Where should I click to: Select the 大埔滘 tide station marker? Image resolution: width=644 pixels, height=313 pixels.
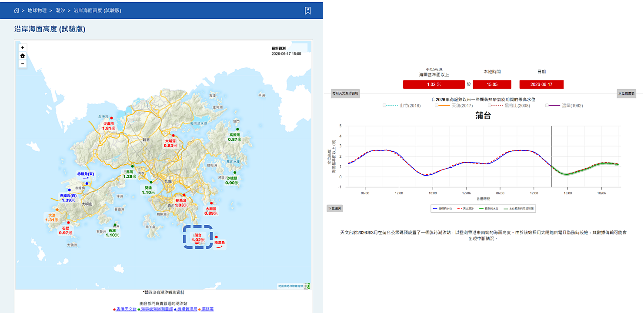click(173, 136)
